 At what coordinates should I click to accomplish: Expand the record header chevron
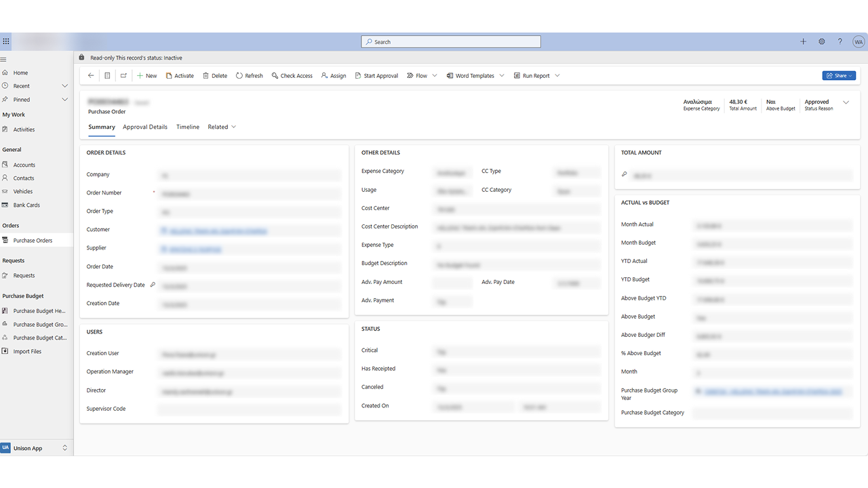tap(846, 102)
